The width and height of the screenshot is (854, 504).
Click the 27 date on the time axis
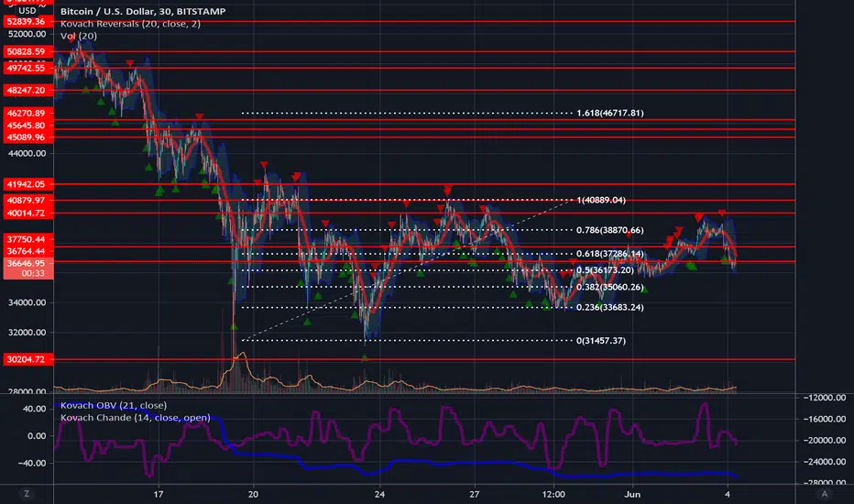coord(475,494)
